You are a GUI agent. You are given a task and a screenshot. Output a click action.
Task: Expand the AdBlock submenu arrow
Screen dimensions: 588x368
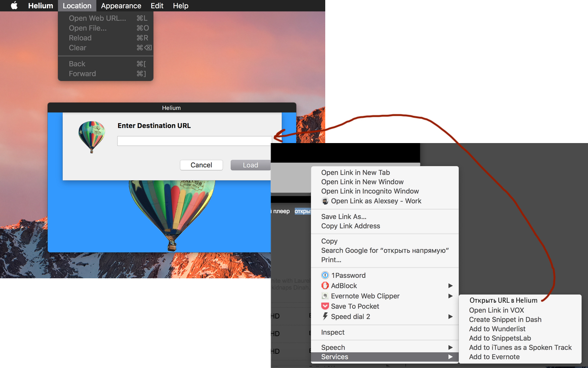451,286
